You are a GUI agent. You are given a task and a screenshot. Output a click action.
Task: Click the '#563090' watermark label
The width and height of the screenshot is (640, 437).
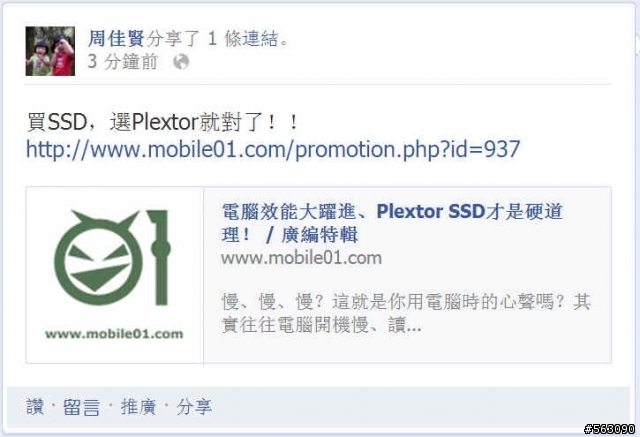click(x=610, y=429)
